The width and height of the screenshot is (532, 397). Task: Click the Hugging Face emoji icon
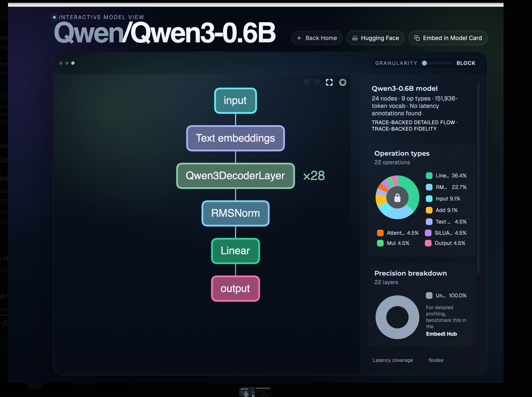click(x=355, y=38)
